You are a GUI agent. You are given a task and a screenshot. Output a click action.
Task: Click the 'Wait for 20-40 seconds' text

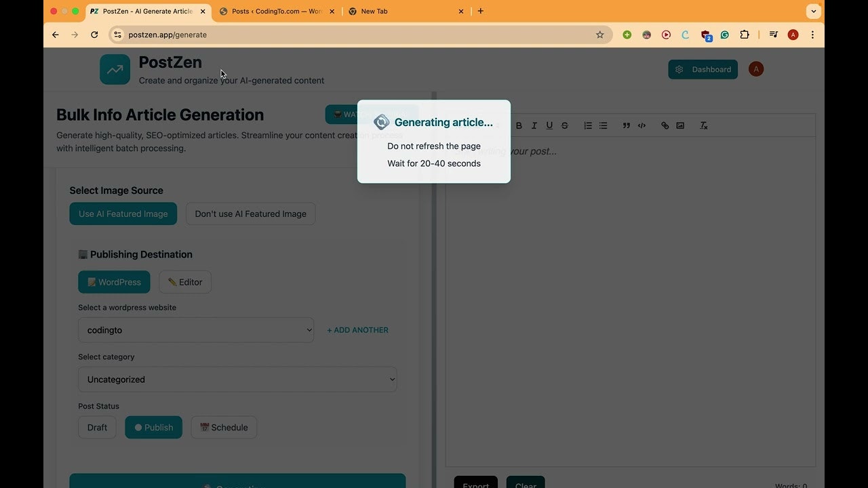coord(434,163)
